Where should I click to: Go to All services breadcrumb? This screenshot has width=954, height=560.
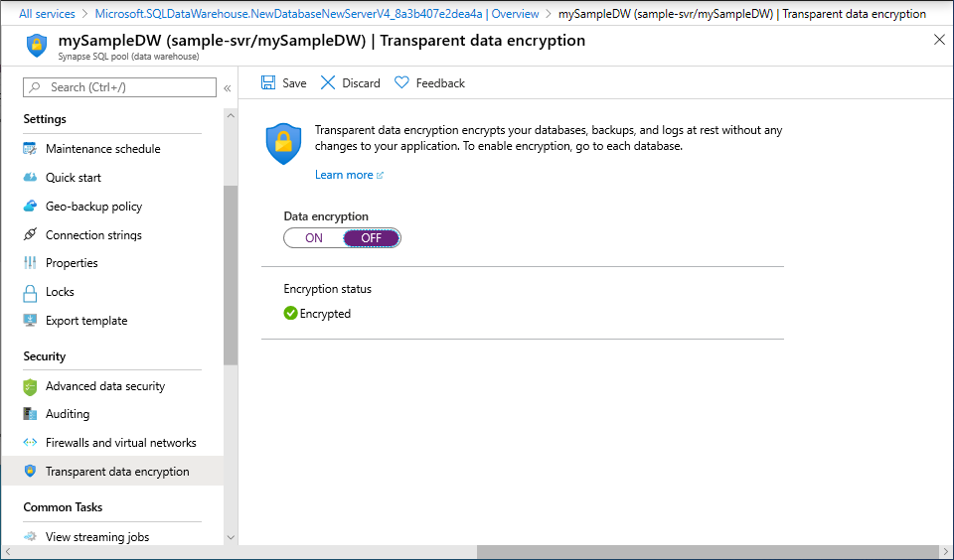pyautogui.click(x=47, y=13)
